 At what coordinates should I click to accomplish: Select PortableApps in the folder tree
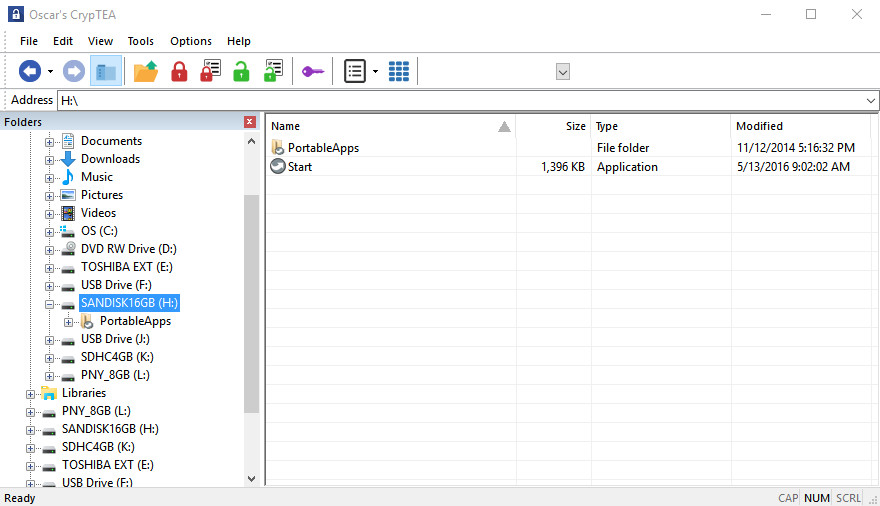(x=135, y=321)
